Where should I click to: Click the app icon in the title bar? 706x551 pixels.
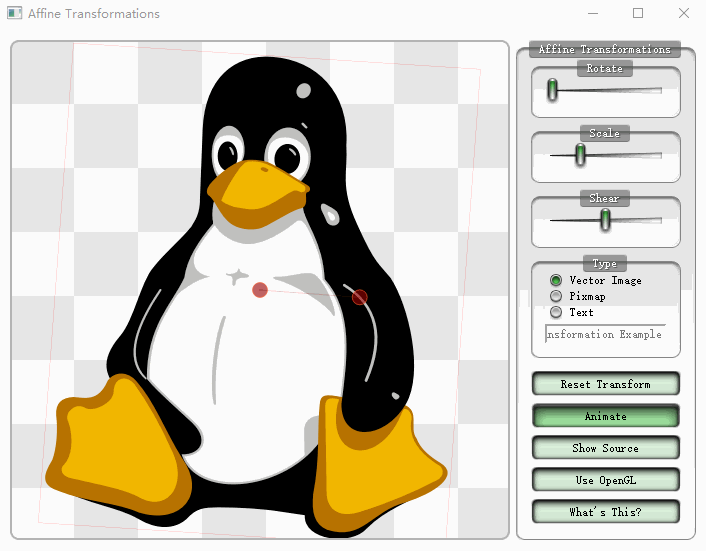(14, 13)
